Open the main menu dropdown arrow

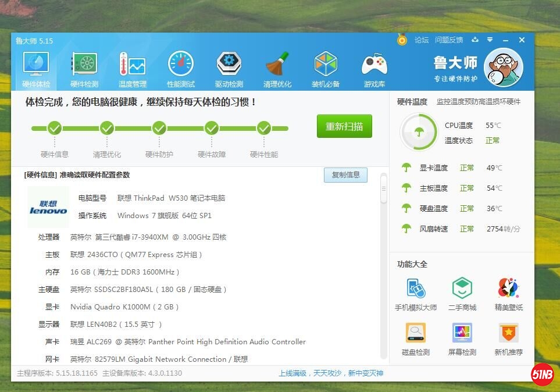pyautogui.click(x=490, y=40)
